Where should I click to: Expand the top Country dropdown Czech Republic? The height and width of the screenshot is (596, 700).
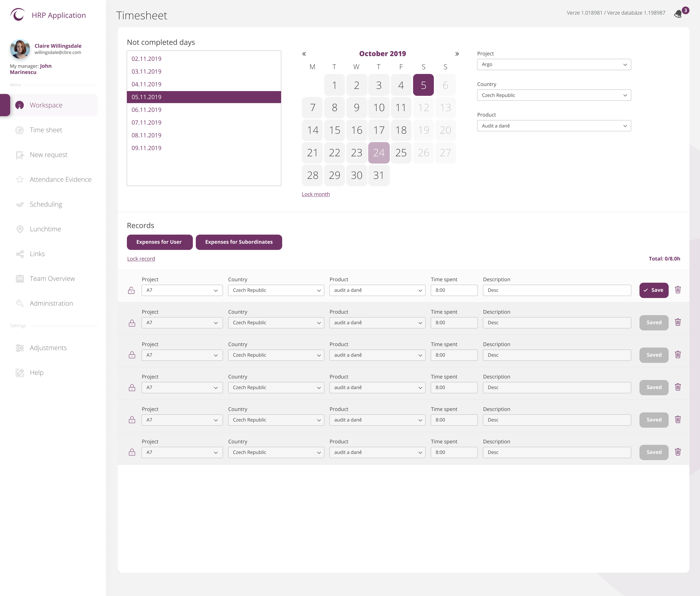[x=554, y=95]
